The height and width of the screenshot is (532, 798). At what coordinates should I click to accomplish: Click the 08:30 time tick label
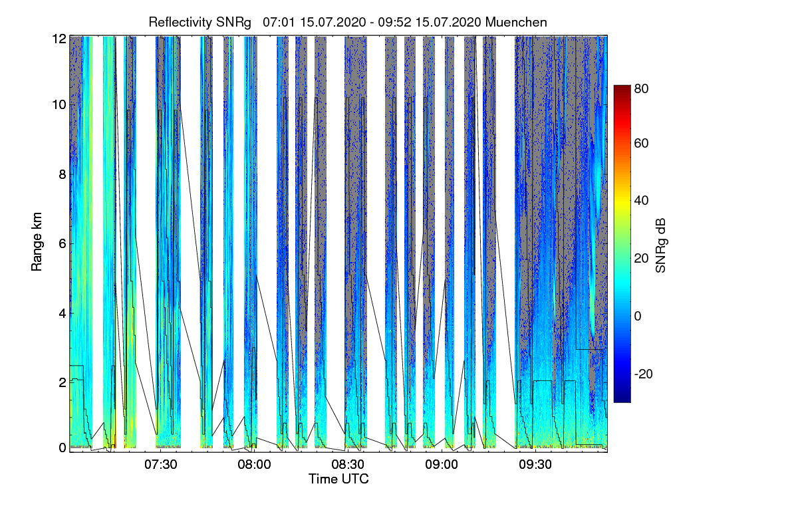(348, 465)
